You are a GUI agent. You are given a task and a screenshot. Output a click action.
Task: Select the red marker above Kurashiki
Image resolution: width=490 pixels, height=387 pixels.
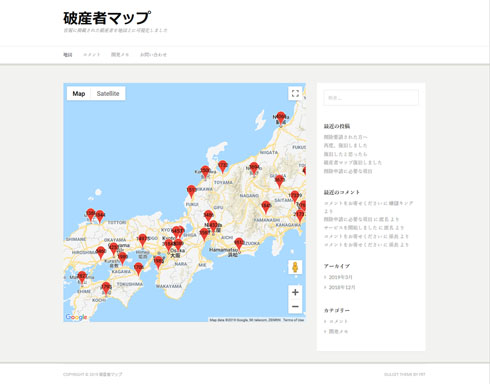tap(122, 259)
